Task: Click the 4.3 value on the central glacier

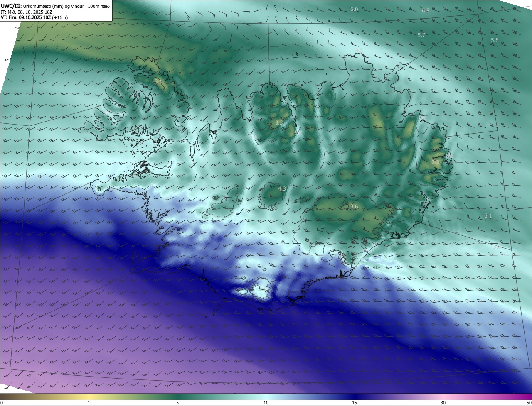Action: pos(282,189)
